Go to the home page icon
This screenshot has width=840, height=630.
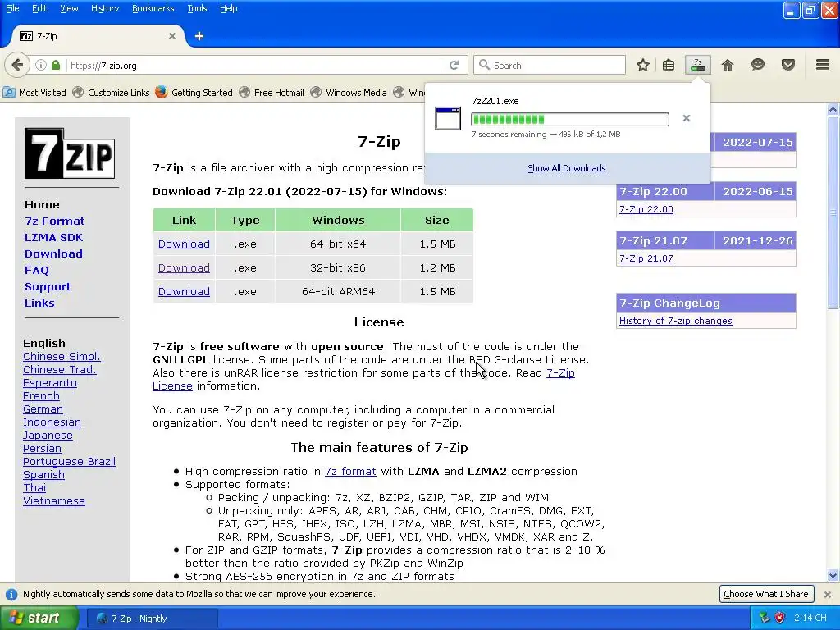coord(728,66)
